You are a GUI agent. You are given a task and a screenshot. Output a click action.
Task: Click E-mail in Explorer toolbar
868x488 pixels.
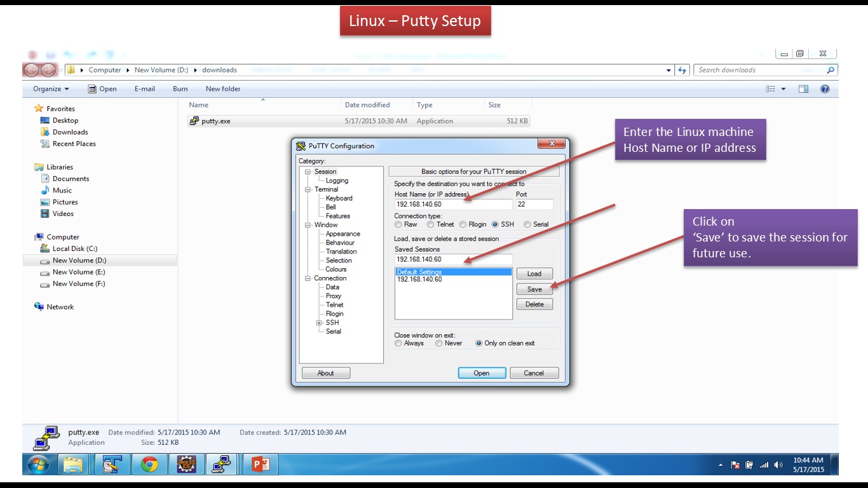pos(145,89)
